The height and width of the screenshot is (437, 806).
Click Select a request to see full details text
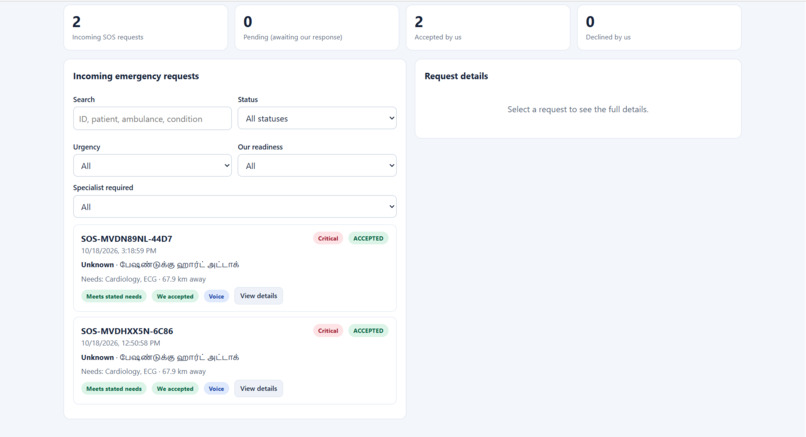point(578,110)
